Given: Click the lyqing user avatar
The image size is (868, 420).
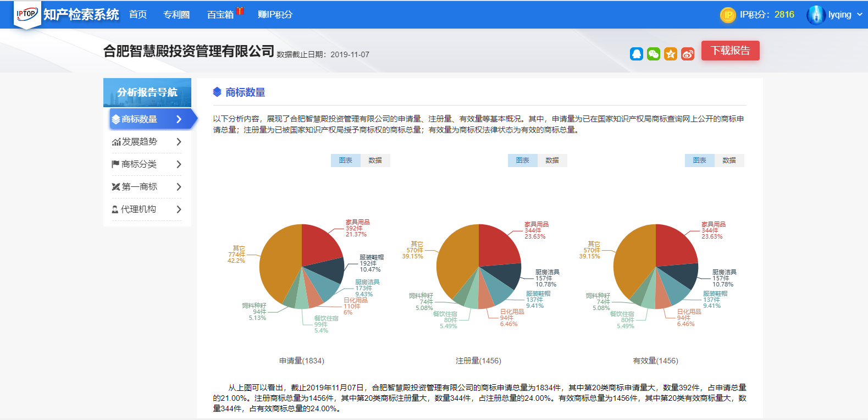Looking at the screenshot, I should click(815, 15).
